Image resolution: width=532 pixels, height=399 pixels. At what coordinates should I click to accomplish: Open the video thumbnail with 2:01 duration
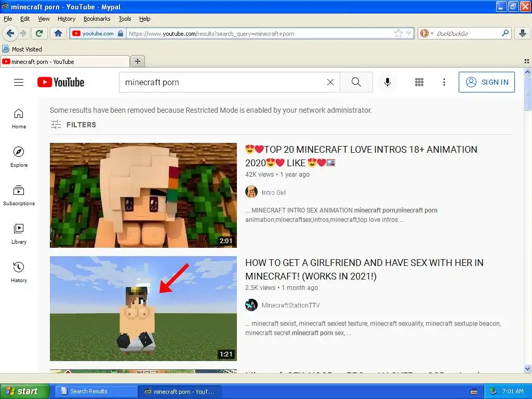coord(143,195)
